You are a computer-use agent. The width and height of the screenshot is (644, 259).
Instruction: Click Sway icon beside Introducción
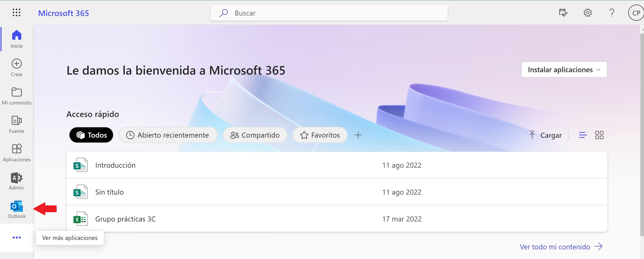[x=80, y=165]
